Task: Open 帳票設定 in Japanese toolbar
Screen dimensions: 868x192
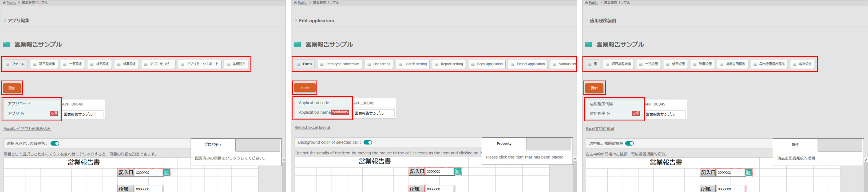Action: [127, 64]
